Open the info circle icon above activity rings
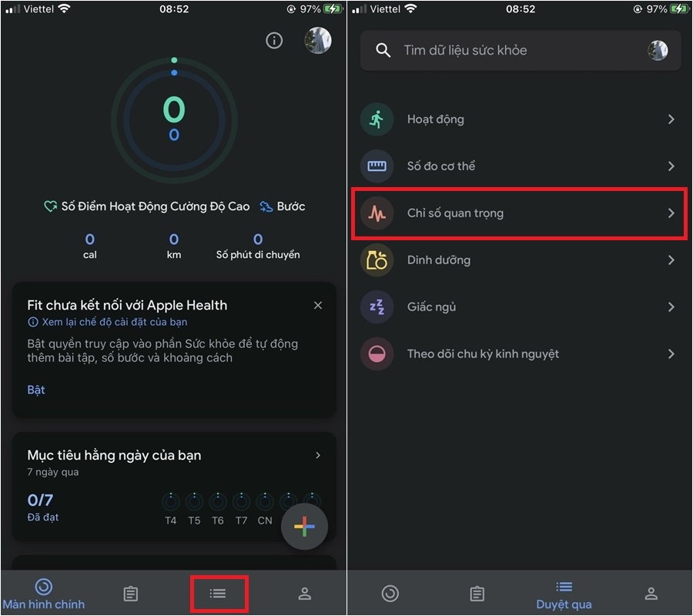 (274, 41)
